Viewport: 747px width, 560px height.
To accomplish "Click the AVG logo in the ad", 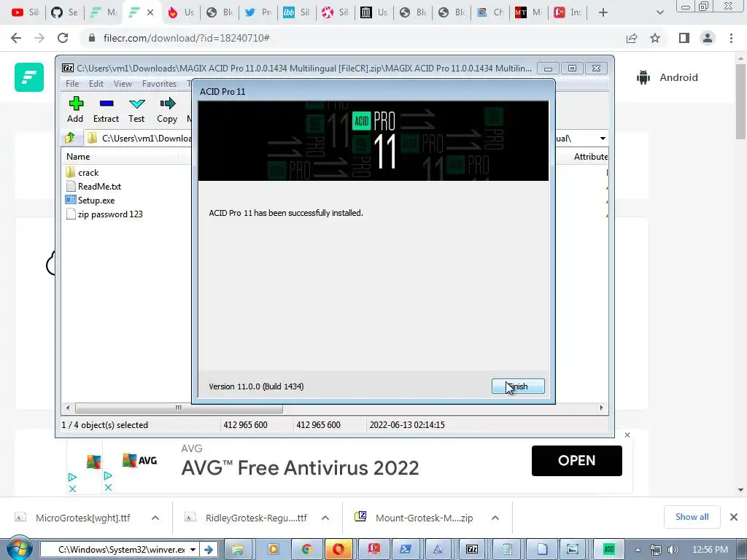I will pyautogui.click(x=139, y=461).
